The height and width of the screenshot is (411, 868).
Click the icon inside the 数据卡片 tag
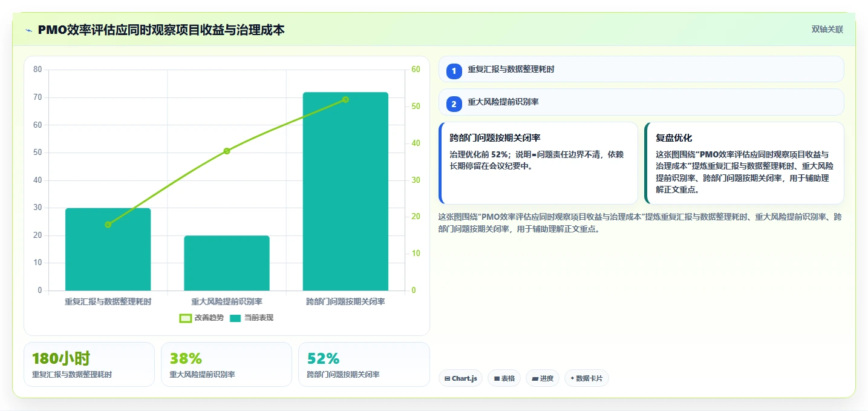pos(572,378)
